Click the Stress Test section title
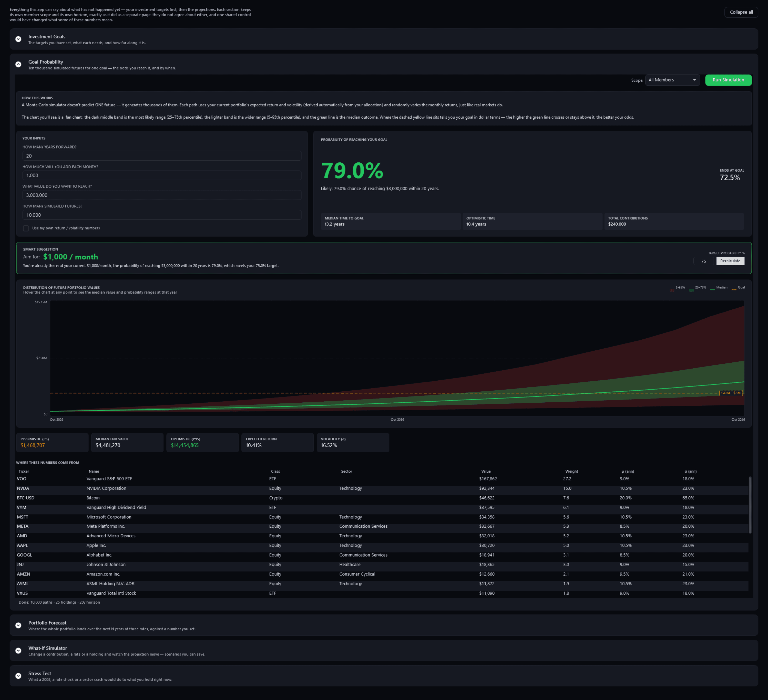Viewport: 768px width, 700px height. pyautogui.click(x=40, y=673)
